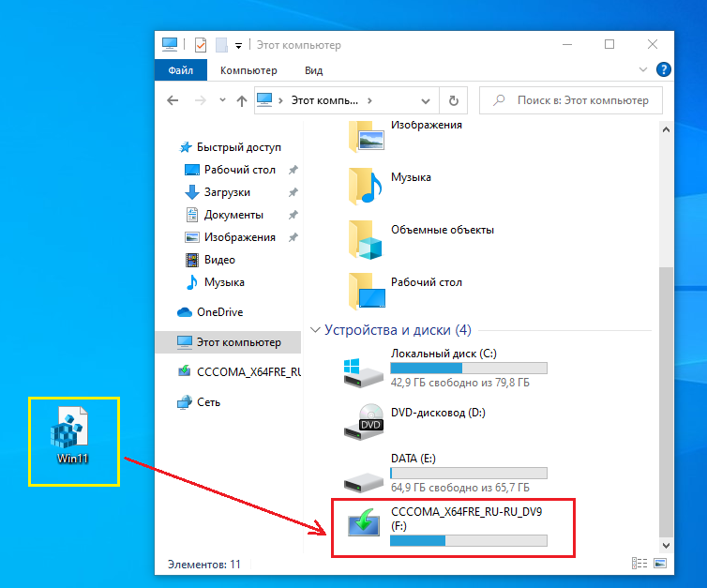Click the Properties icon in quick access toolbar
Image resolution: width=707 pixels, height=588 pixels.
coord(201,45)
